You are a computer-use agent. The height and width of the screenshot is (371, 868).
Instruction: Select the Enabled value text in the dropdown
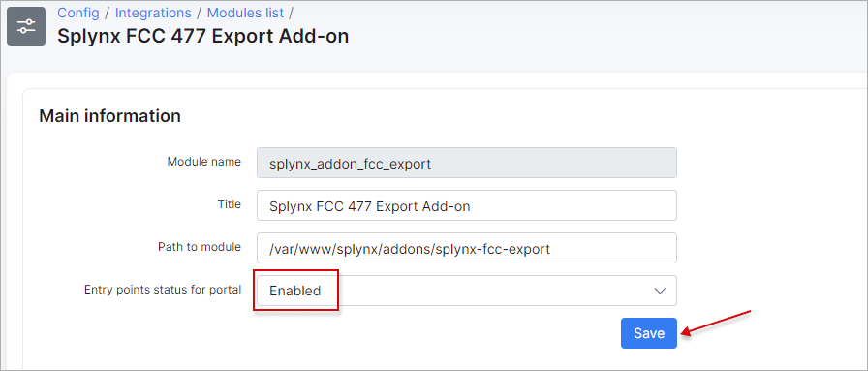295,291
